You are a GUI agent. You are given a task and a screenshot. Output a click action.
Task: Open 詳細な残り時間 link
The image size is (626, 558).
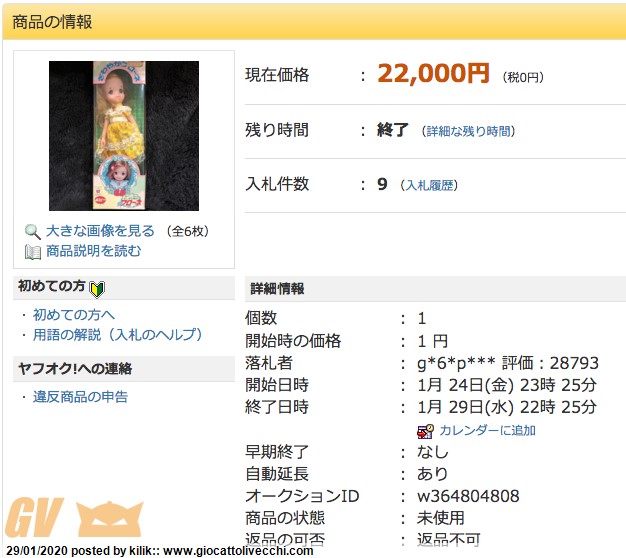(469, 131)
